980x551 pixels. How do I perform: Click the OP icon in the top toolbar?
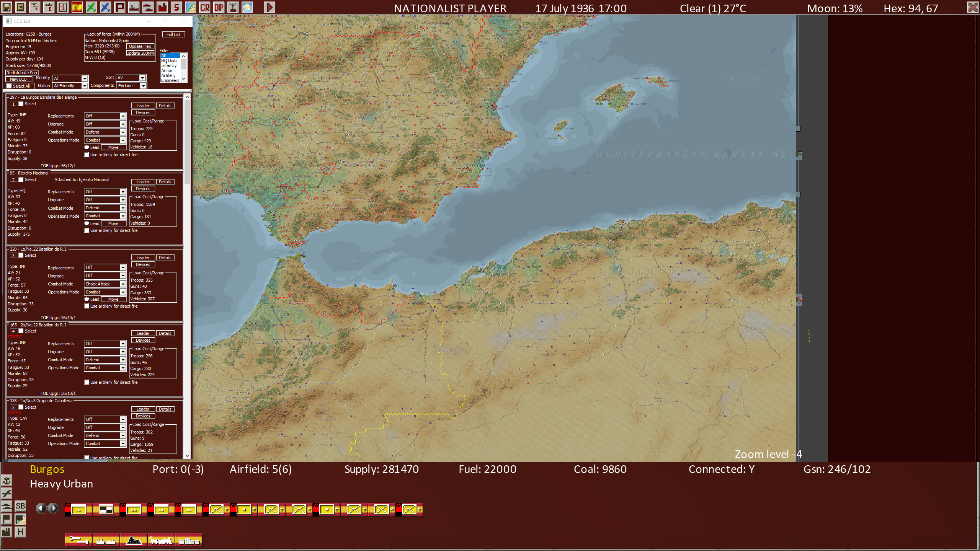click(x=219, y=7)
